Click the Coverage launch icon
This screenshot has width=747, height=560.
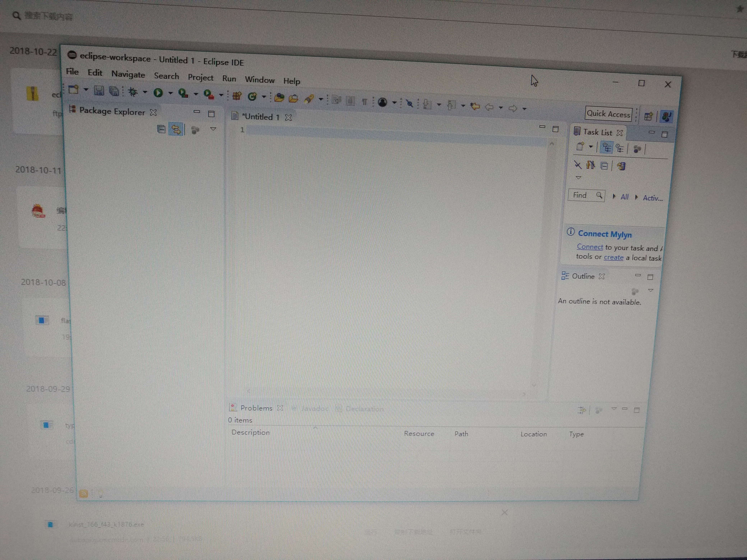183,94
